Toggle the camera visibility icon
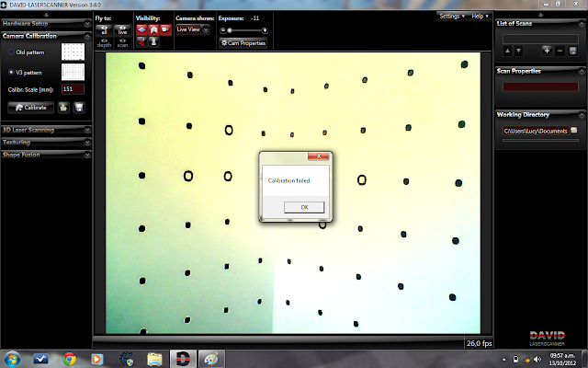The height and width of the screenshot is (368, 588). click(x=165, y=29)
